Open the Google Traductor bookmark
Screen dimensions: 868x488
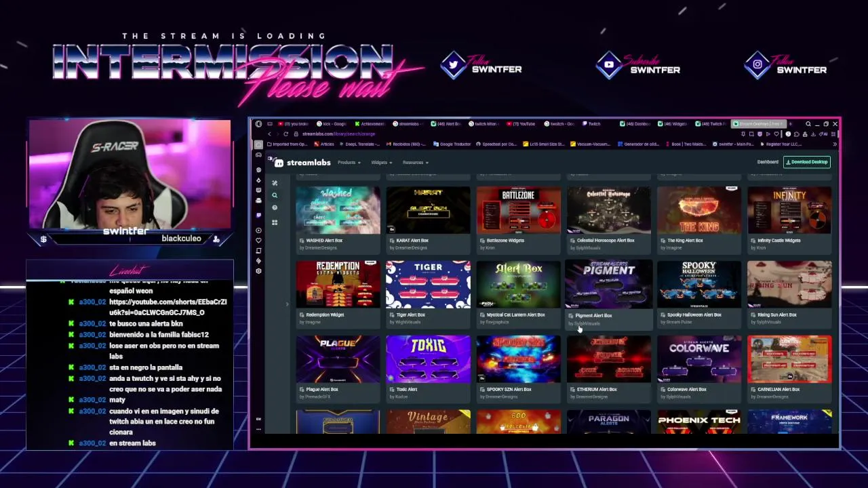tap(452, 144)
